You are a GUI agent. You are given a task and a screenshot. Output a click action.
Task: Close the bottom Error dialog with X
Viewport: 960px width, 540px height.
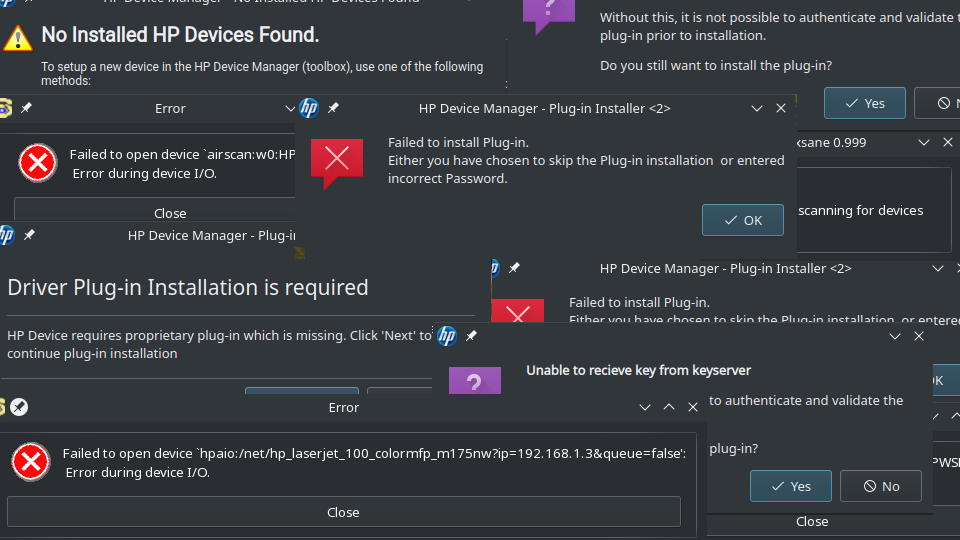click(692, 407)
